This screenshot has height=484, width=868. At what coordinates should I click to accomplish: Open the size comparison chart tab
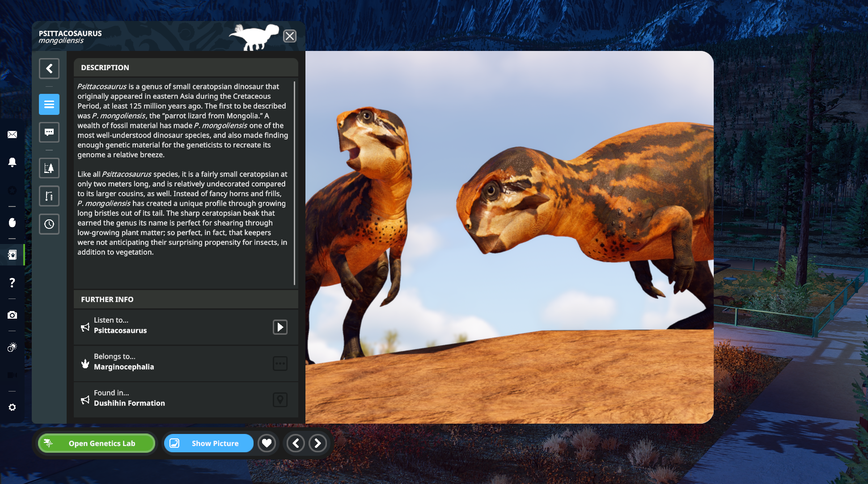coord(49,196)
